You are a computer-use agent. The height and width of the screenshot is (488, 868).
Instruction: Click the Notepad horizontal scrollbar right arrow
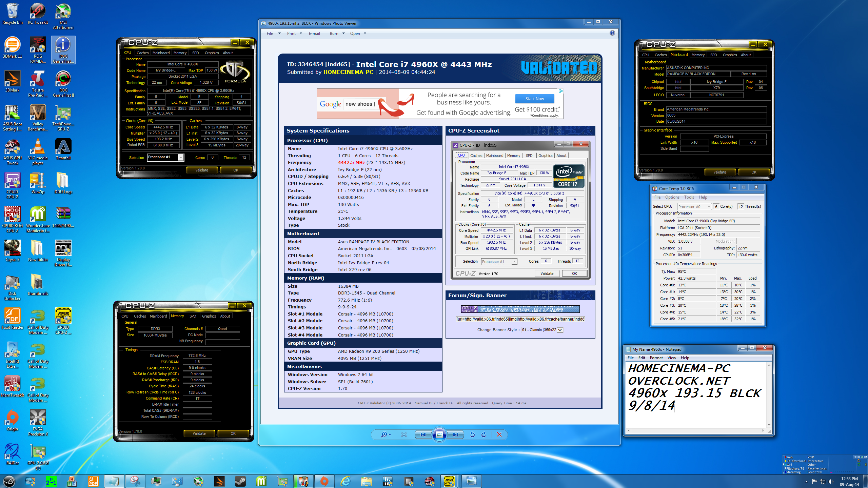763,430
